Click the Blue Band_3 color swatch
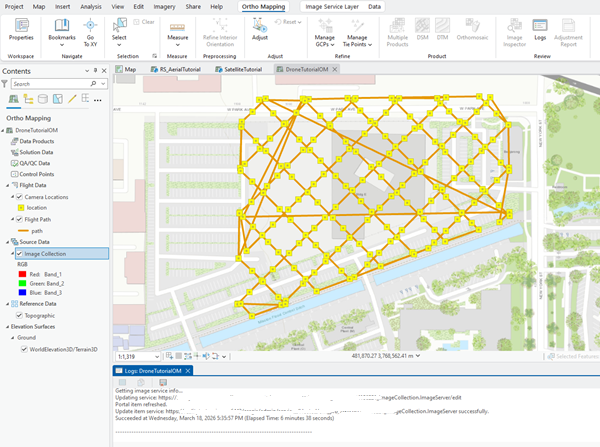The image size is (600, 447). coord(22,292)
